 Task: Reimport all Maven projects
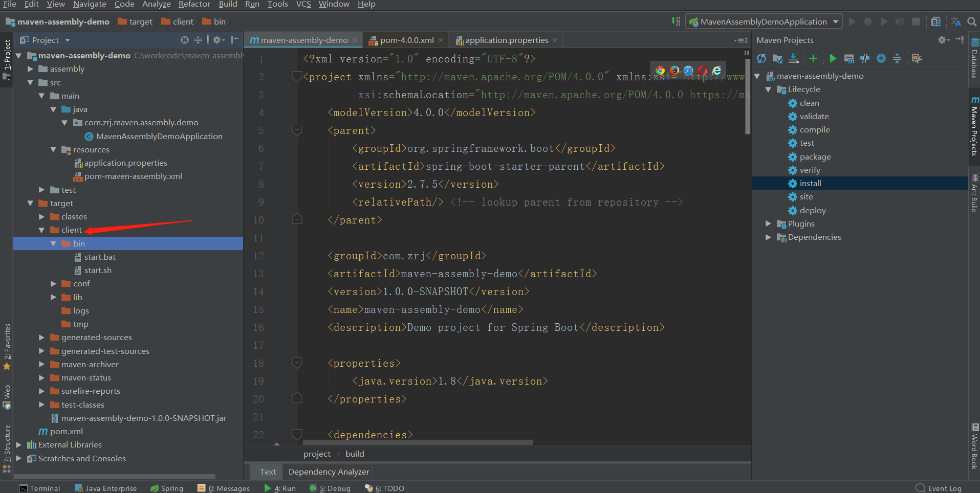[761, 58]
